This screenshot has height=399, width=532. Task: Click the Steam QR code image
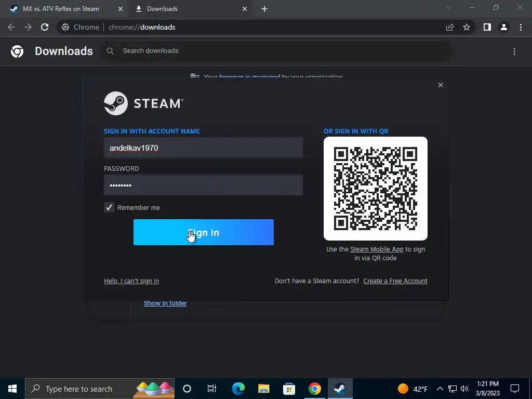click(x=376, y=189)
